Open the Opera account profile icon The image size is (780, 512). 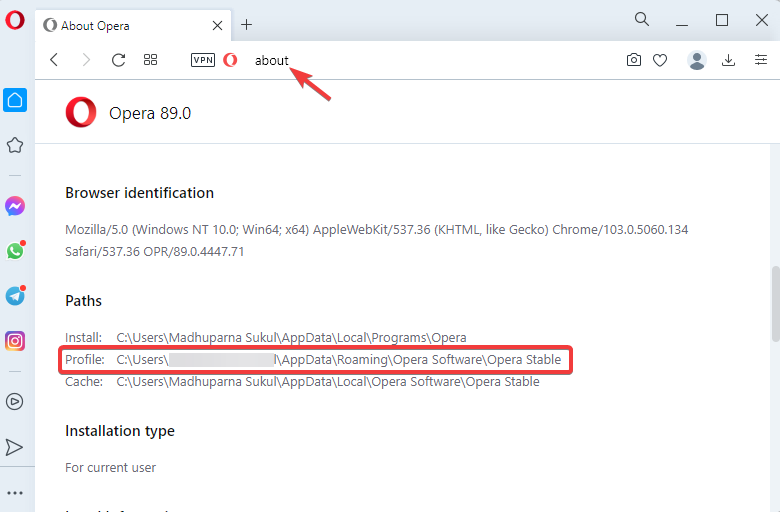[697, 60]
